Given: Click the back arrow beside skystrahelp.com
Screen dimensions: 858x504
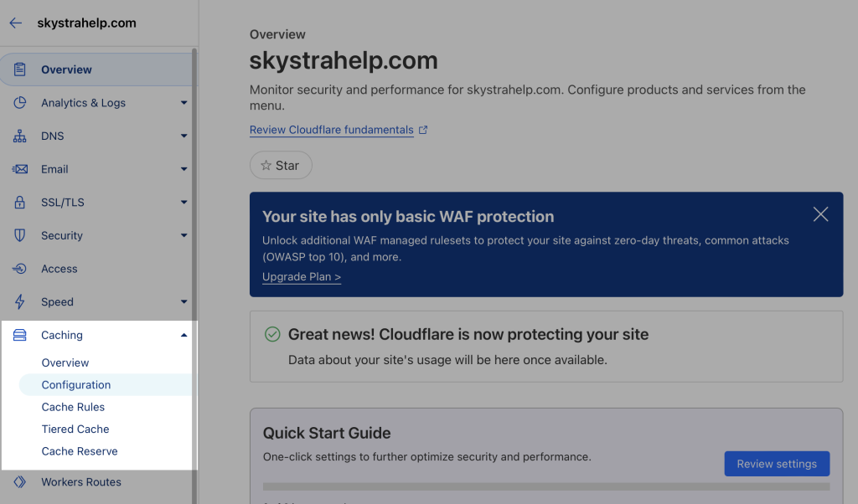Looking at the screenshot, I should [16, 23].
